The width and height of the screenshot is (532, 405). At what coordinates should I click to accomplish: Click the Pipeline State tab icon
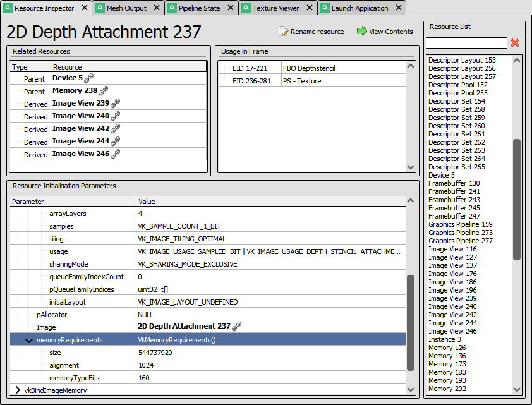172,8
